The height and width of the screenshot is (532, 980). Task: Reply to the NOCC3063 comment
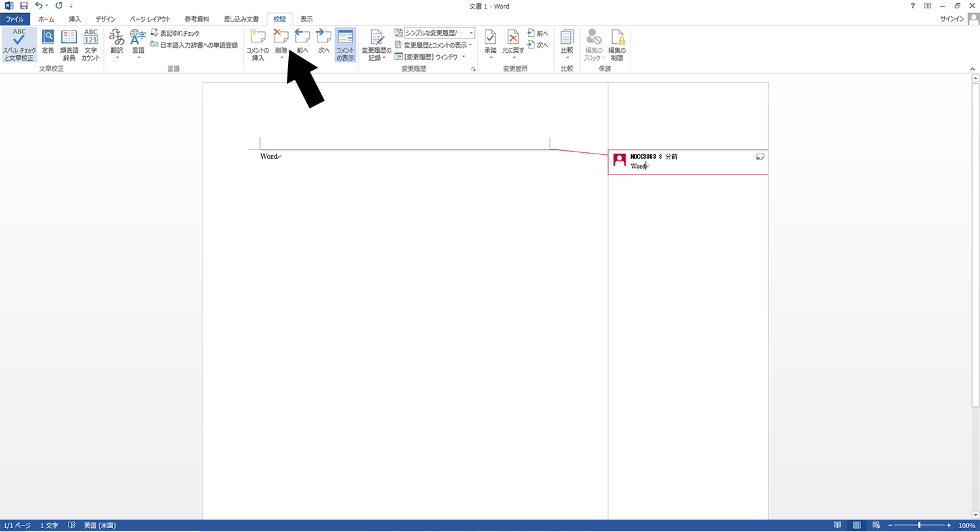tap(760, 157)
